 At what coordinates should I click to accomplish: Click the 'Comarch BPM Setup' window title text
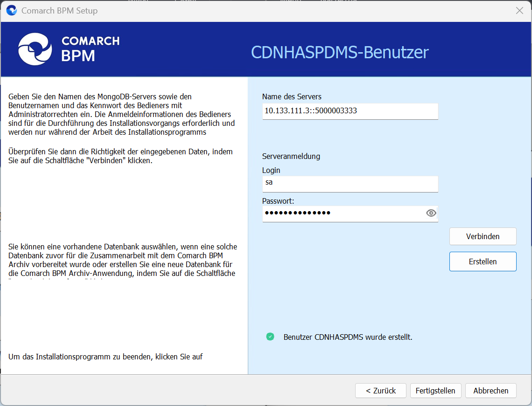[x=60, y=11]
